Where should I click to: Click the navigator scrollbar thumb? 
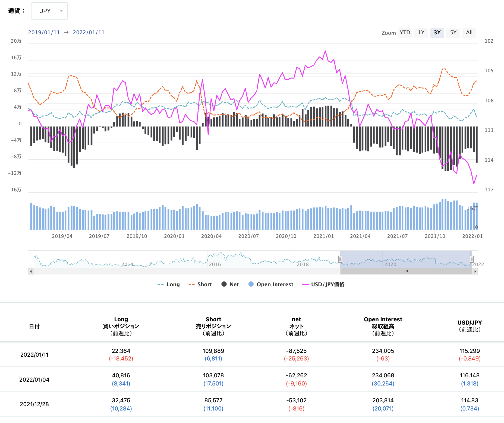406,271
